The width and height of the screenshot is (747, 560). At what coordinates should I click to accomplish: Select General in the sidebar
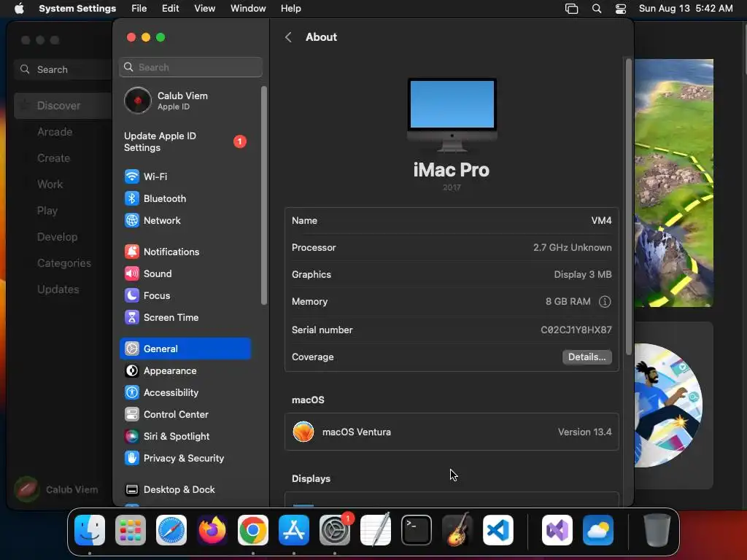(x=185, y=349)
